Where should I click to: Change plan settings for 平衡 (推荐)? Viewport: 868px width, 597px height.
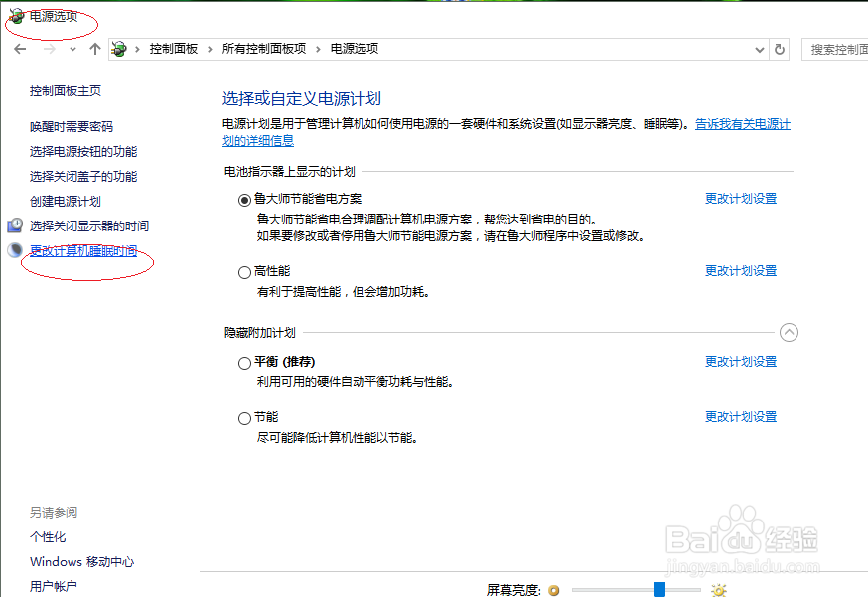pos(741,361)
